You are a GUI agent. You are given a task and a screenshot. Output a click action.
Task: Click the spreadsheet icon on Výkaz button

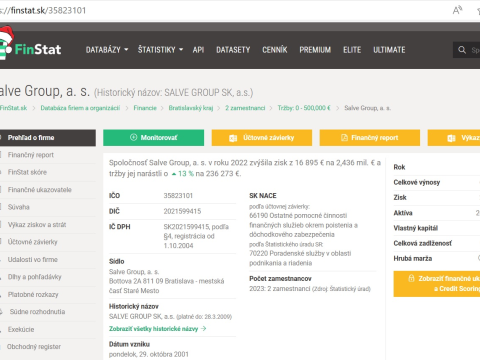pos(451,138)
